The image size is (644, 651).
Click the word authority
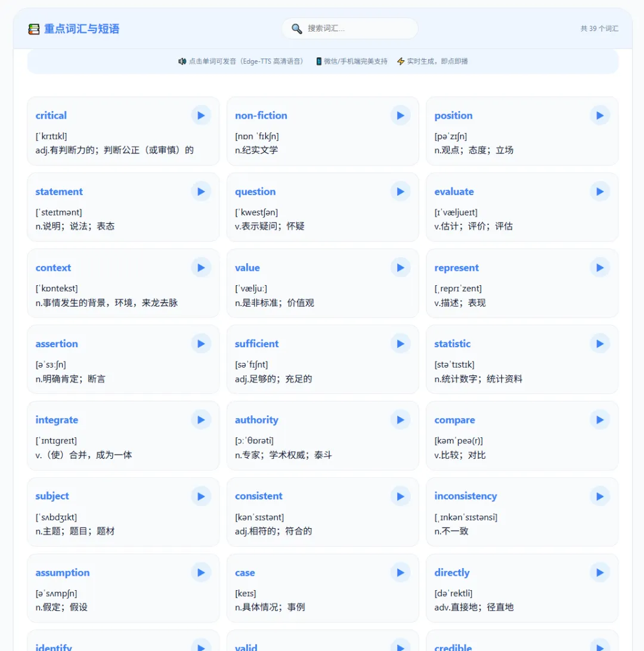click(x=256, y=420)
